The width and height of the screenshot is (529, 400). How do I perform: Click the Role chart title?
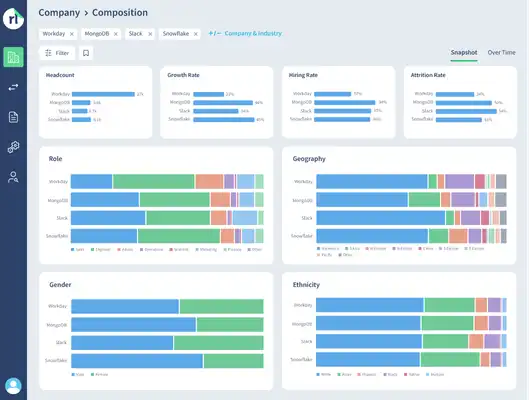coord(55,159)
